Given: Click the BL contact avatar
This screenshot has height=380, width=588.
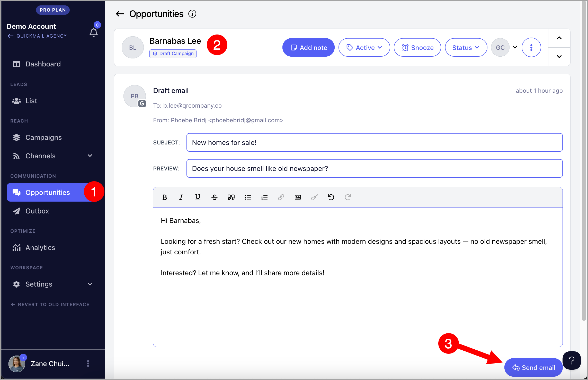Looking at the screenshot, I should click(133, 47).
